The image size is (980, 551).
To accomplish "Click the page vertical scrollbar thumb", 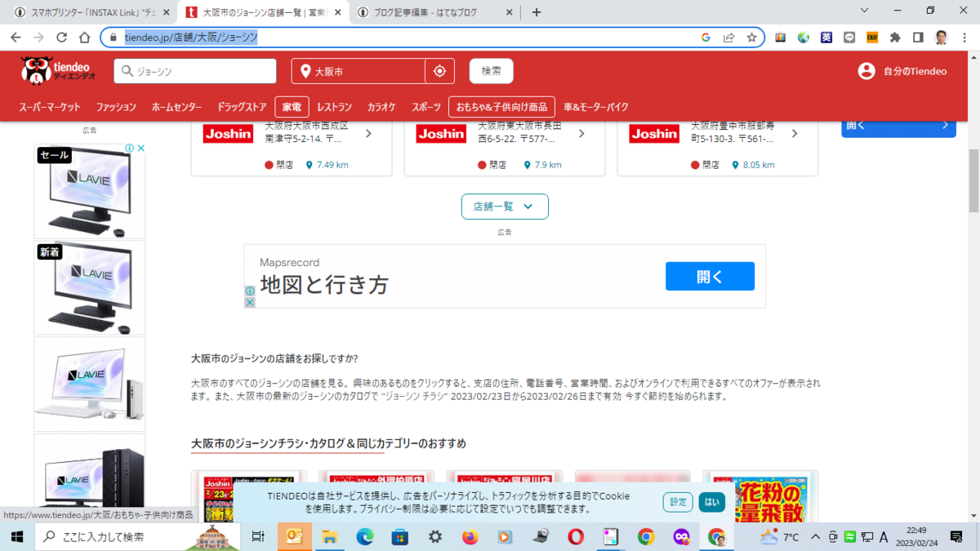I will point(973,180).
